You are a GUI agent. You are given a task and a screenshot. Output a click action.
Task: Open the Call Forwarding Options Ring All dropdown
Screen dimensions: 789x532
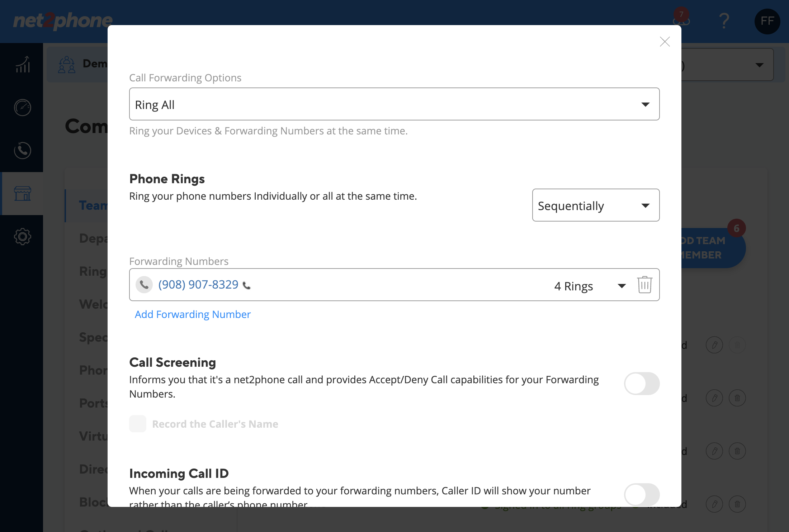click(x=394, y=104)
